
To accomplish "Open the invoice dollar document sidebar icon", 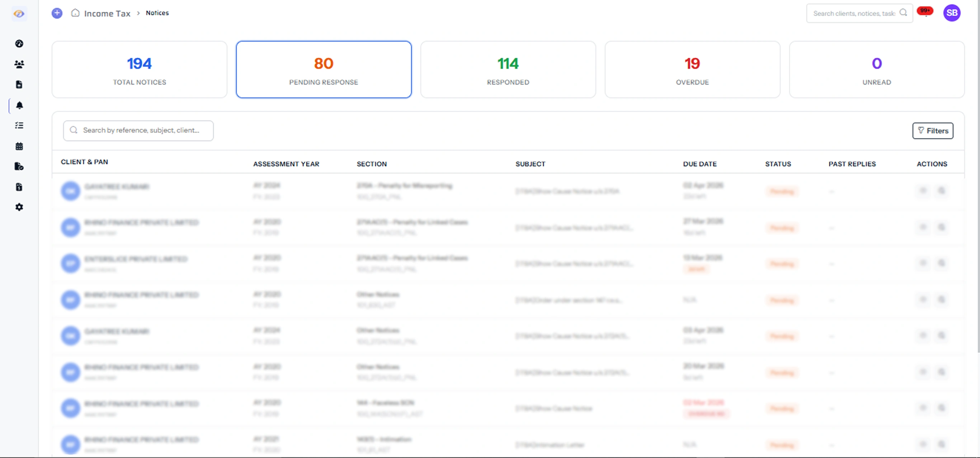I will 19,187.
